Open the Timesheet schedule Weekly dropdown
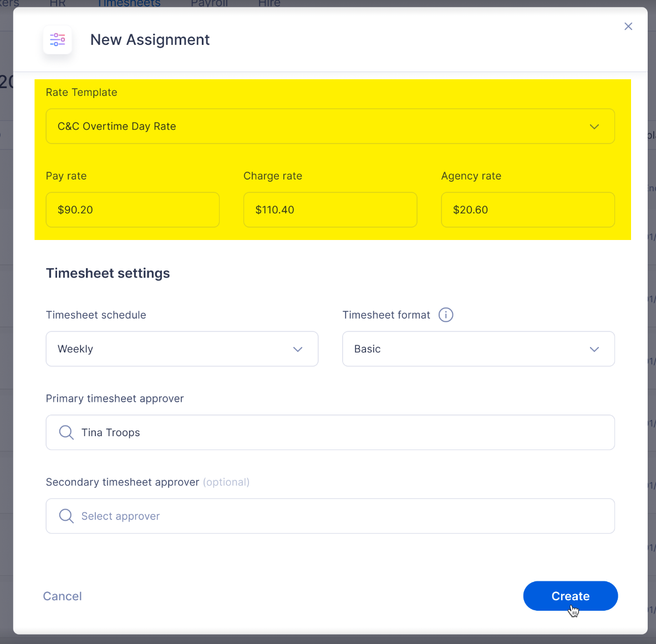 point(182,349)
